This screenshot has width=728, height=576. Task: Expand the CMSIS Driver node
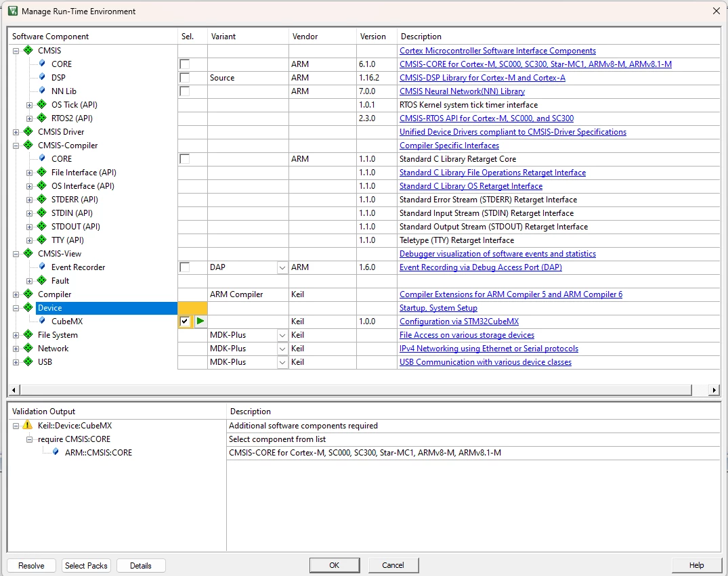pyautogui.click(x=16, y=132)
